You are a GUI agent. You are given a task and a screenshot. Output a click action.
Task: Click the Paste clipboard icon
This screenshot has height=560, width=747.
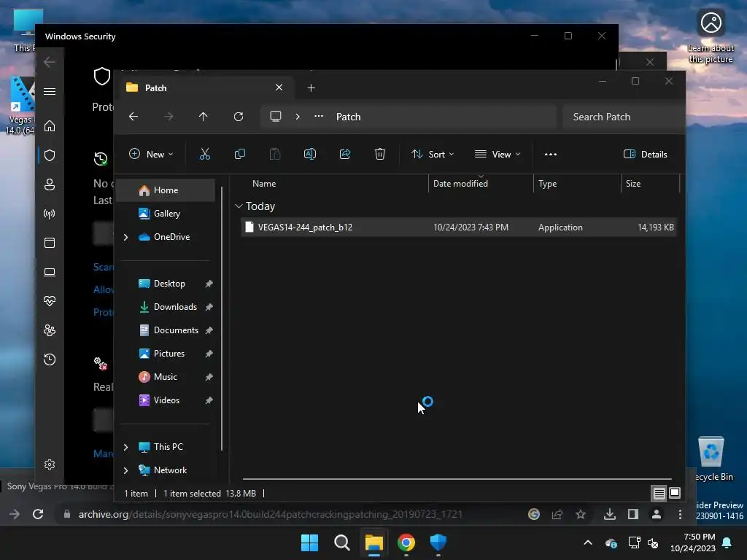click(275, 155)
